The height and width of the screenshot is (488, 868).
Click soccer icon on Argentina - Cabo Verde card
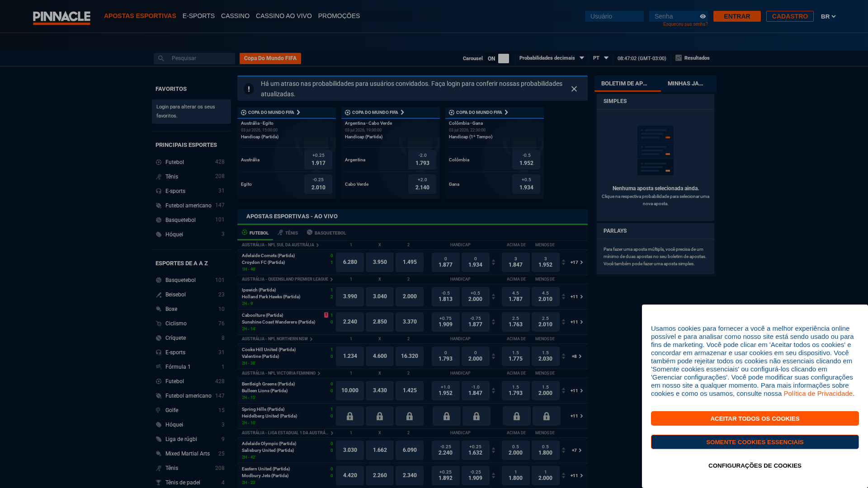(x=348, y=113)
